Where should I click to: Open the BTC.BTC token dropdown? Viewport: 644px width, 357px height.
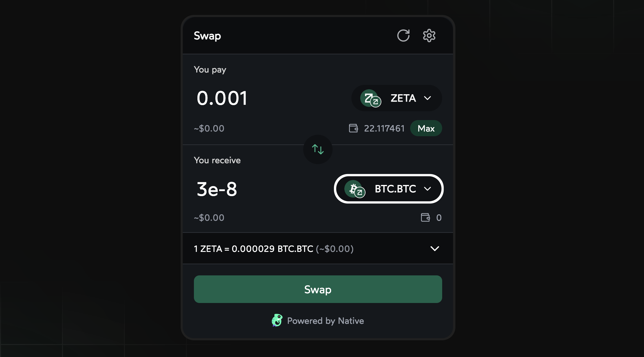pos(427,189)
